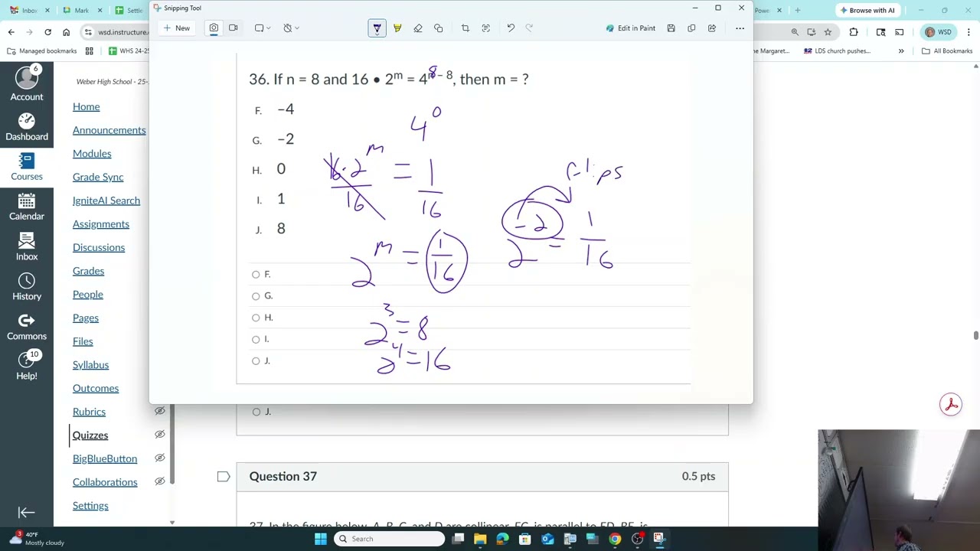Viewport: 980px width, 551px height.
Task: Open Chrome extensions puzzle icon
Action: click(x=854, y=32)
